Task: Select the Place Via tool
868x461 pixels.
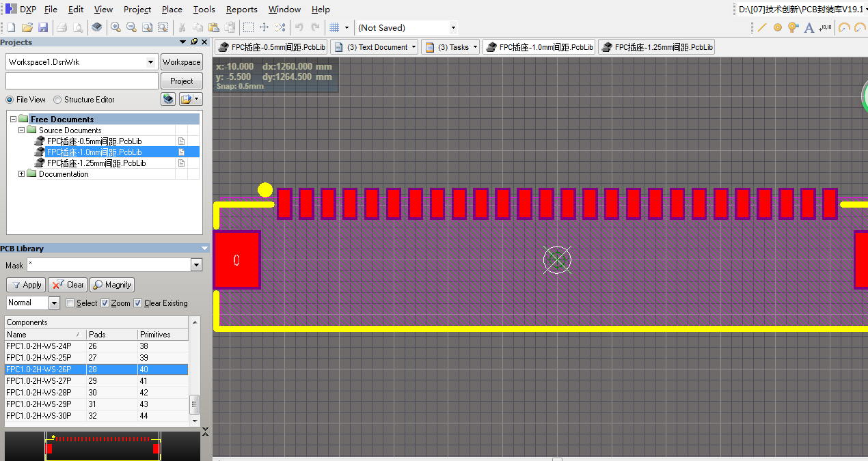Action: [x=793, y=27]
